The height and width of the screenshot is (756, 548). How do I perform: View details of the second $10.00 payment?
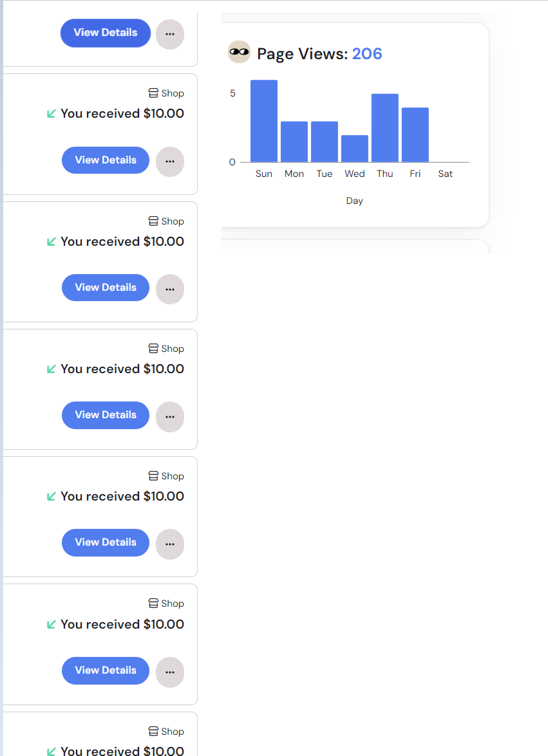[x=106, y=288]
